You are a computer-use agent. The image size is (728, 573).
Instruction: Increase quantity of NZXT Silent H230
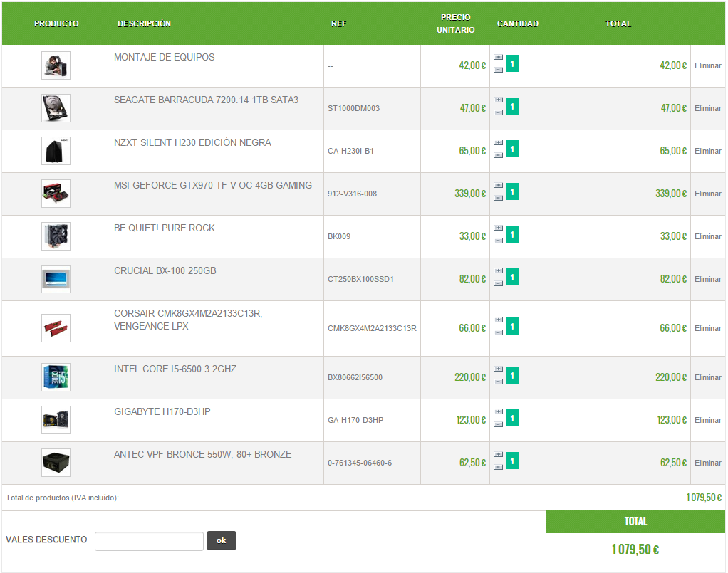498,142
